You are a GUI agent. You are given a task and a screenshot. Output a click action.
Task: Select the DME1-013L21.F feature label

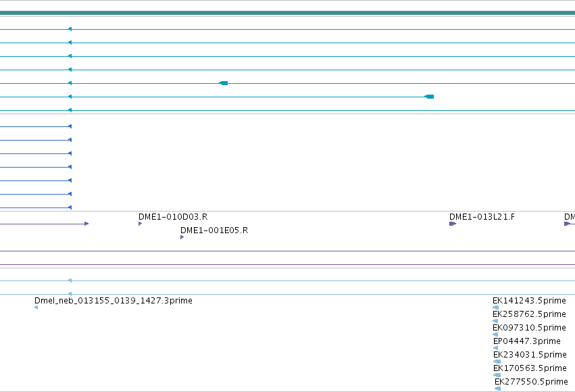pos(482,217)
